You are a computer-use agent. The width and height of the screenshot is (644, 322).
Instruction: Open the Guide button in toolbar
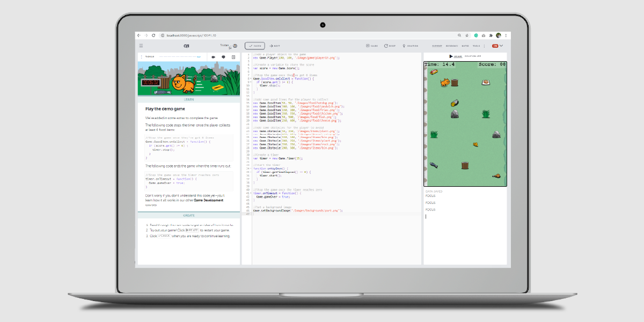371,46
